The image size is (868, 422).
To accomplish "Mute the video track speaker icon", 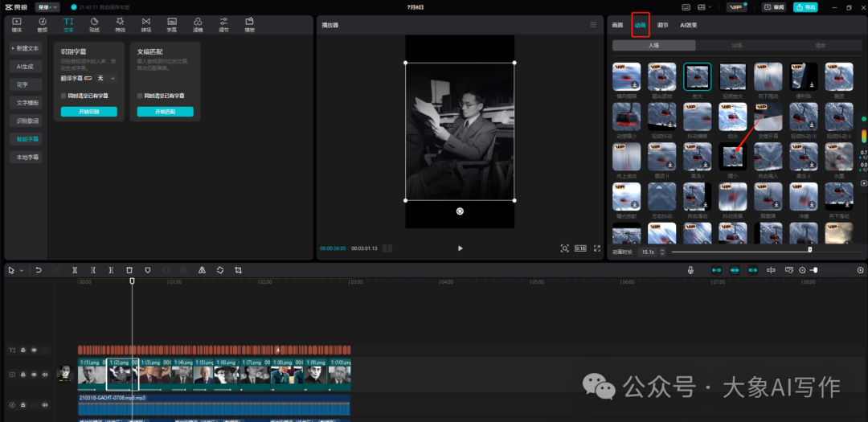I will coord(45,375).
